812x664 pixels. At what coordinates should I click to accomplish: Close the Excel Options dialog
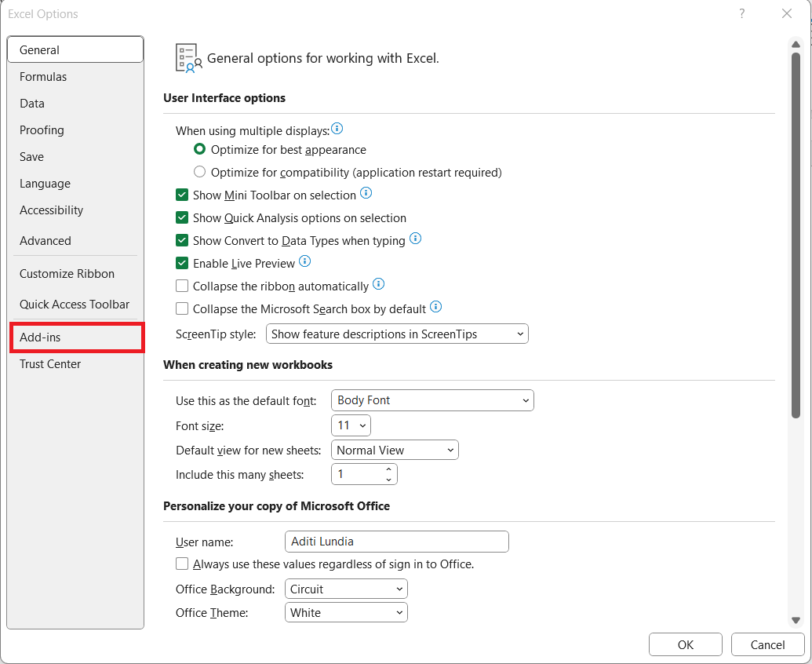point(787,13)
